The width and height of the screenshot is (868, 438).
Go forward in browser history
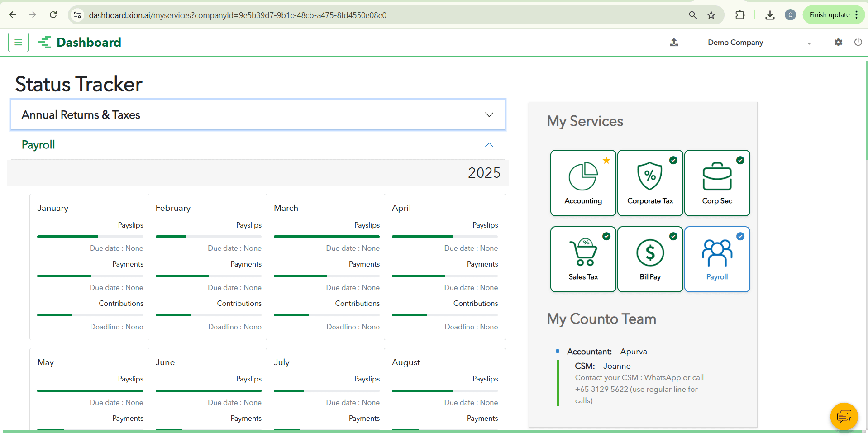click(33, 15)
